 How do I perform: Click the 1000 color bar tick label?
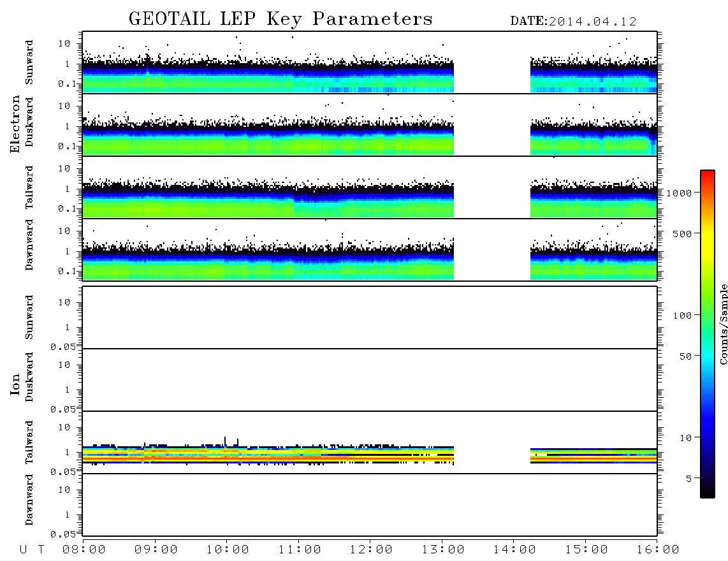point(679,193)
